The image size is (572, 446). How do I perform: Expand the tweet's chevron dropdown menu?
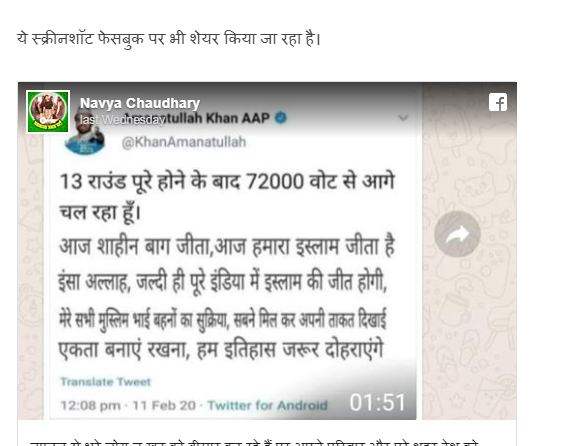pyautogui.click(x=403, y=117)
